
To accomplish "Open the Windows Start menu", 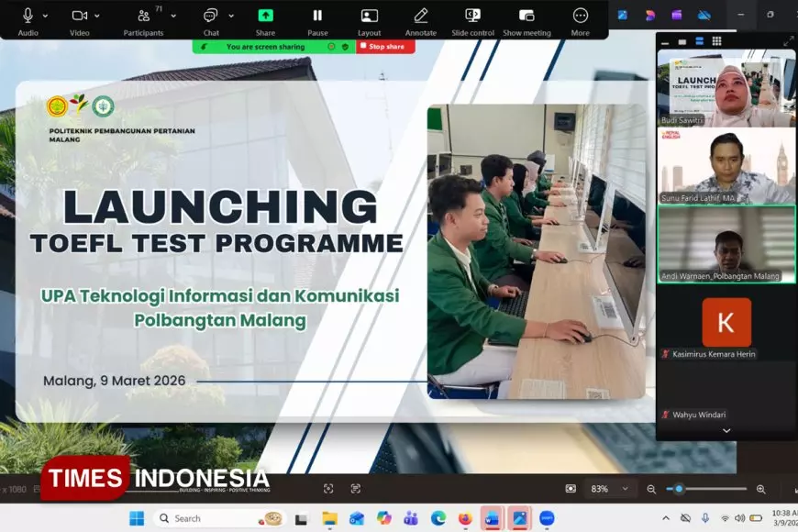I will 136,517.
